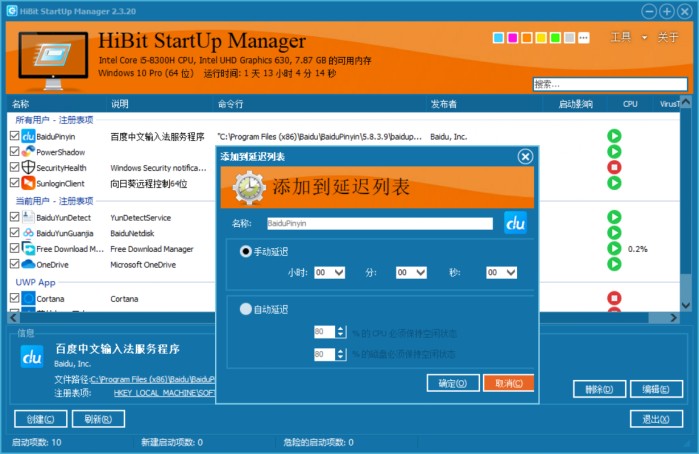Screen dimensions: 699x454
Task: Toggle the OneDrive checkbox
Action: 14,264
